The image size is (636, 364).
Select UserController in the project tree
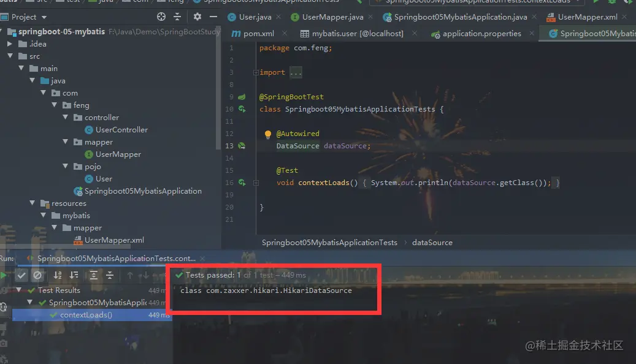click(121, 130)
